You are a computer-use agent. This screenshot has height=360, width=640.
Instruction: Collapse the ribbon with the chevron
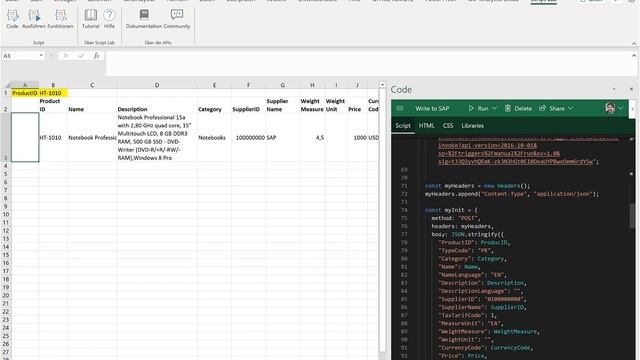(634, 43)
